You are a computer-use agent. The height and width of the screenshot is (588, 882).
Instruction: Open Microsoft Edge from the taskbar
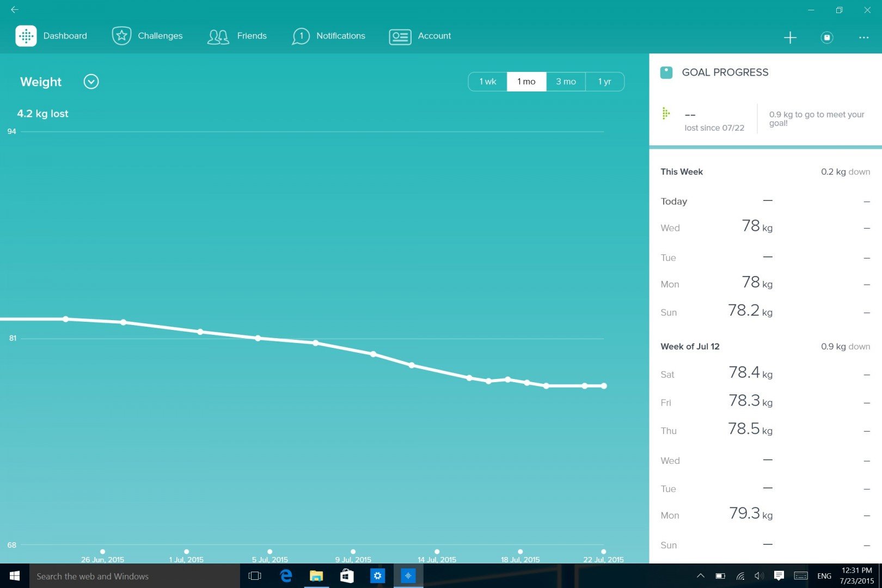[x=286, y=576]
